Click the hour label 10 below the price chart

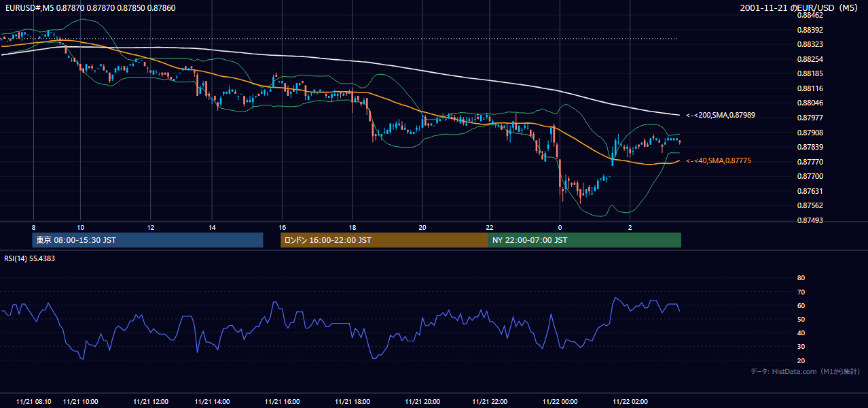pyautogui.click(x=80, y=227)
